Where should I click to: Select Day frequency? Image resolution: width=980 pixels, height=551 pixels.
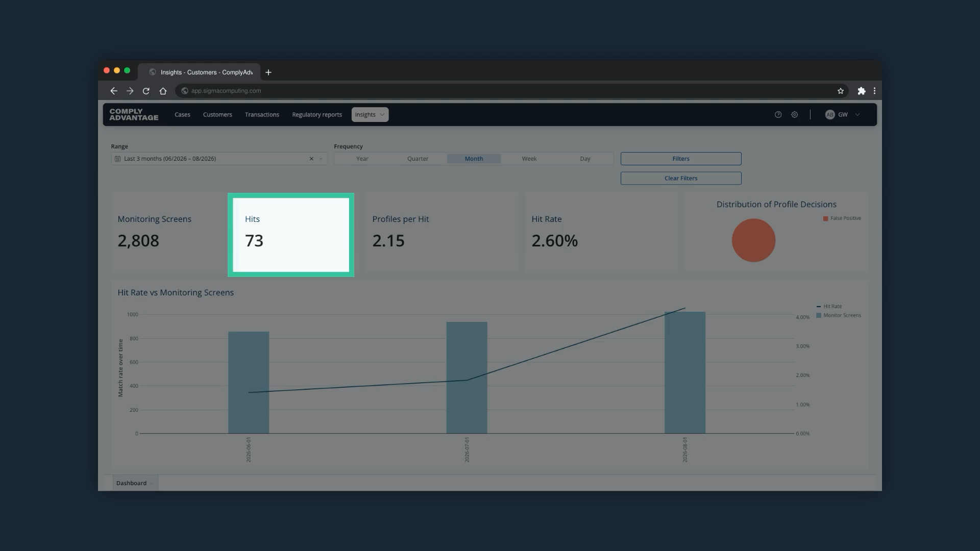click(x=585, y=159)
